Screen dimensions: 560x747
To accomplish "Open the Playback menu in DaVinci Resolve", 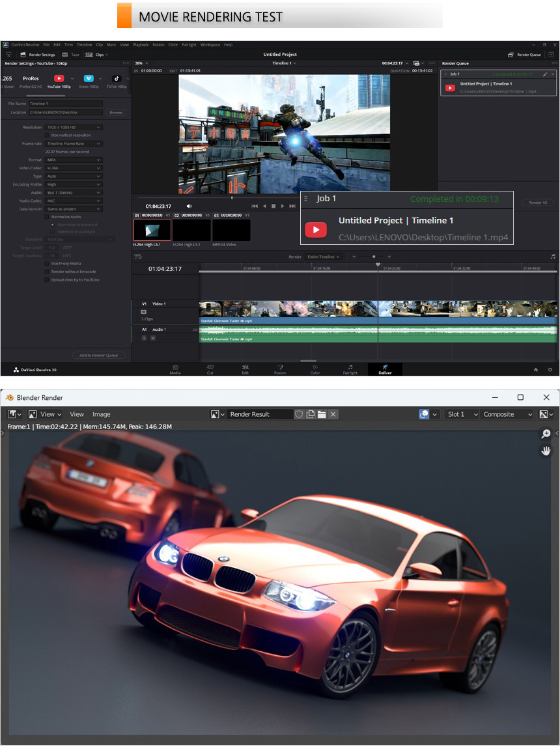I will click(x=140, y=45).
